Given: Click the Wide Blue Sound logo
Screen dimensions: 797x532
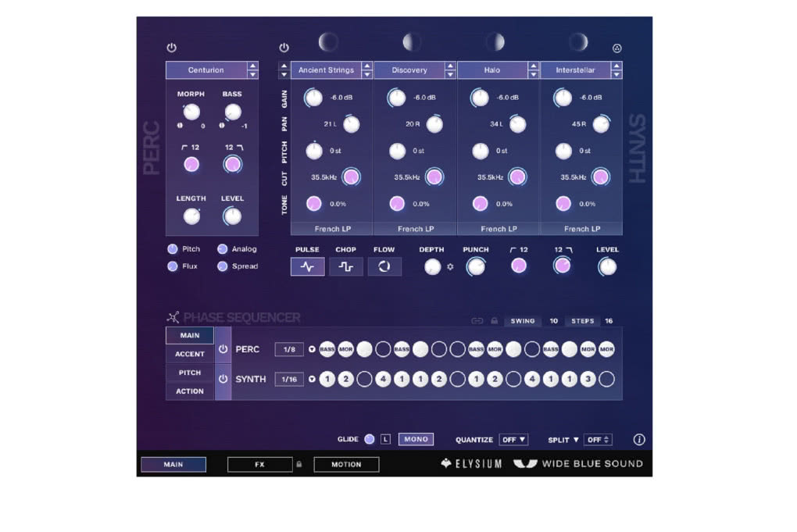Looking at the screenshot, I should pos(578,463).
